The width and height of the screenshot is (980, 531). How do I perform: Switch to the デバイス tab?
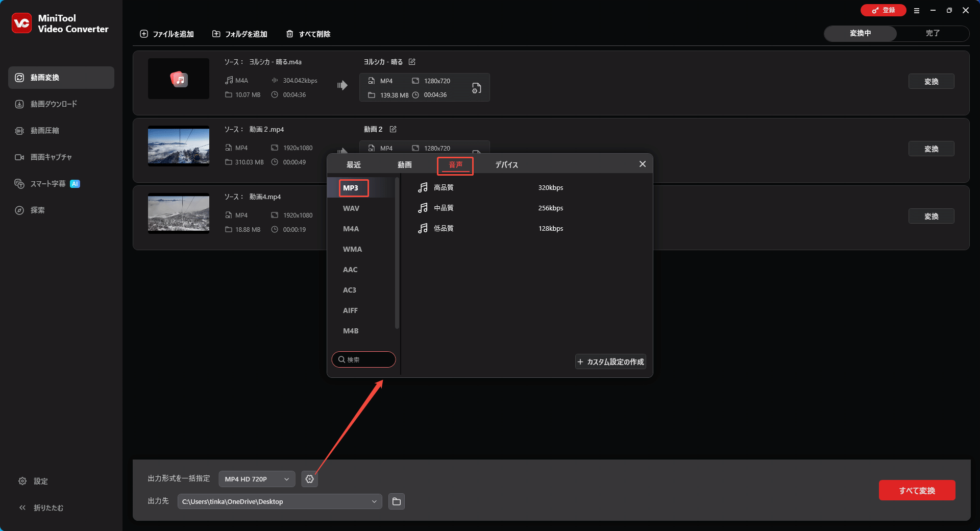[x=506, y=164]
